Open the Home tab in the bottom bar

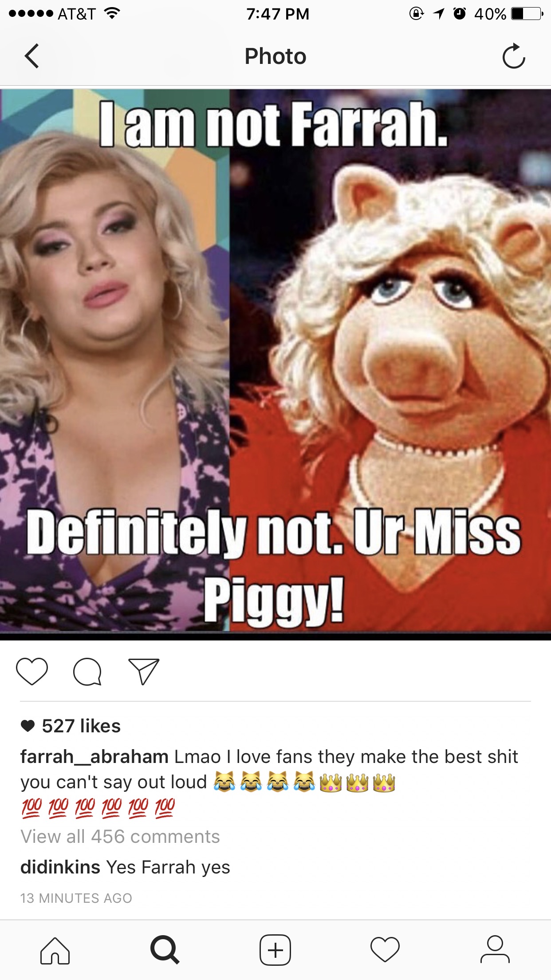pyautogui.click(x=55, y=950)
